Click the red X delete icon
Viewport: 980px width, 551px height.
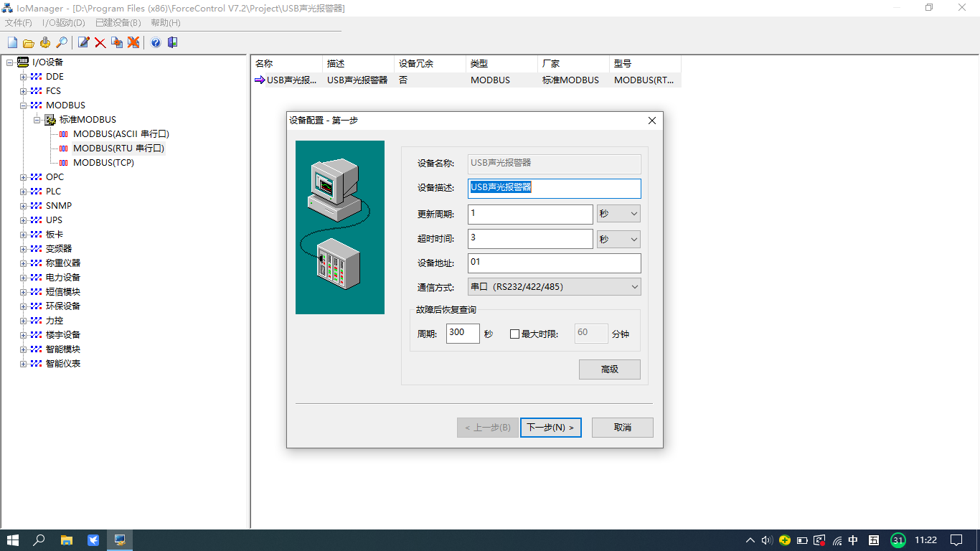(100, 43)
